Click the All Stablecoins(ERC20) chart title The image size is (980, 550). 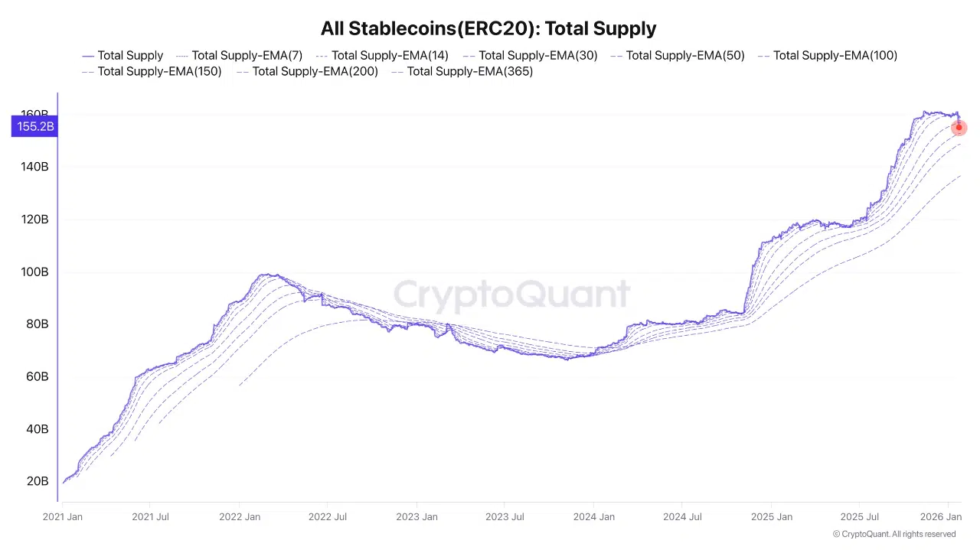pos(488,28)
